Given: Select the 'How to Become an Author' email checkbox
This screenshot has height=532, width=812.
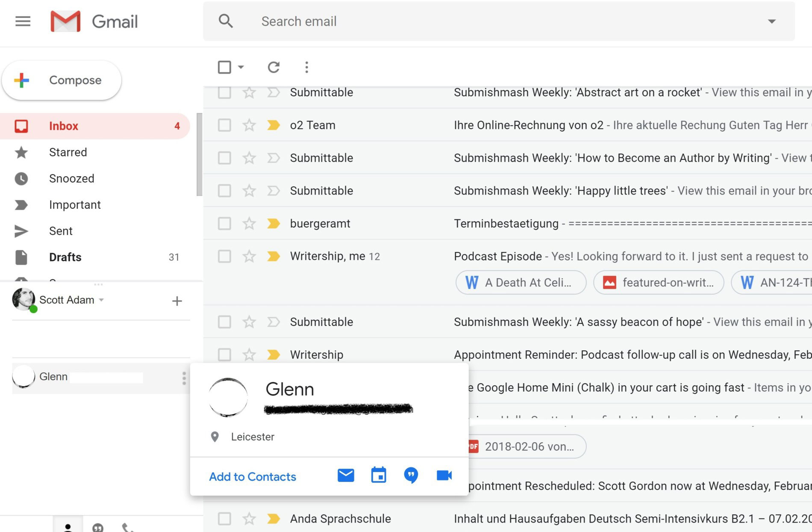Looking at the screenshot, I should pyautogui.click(x=224, y=158).
